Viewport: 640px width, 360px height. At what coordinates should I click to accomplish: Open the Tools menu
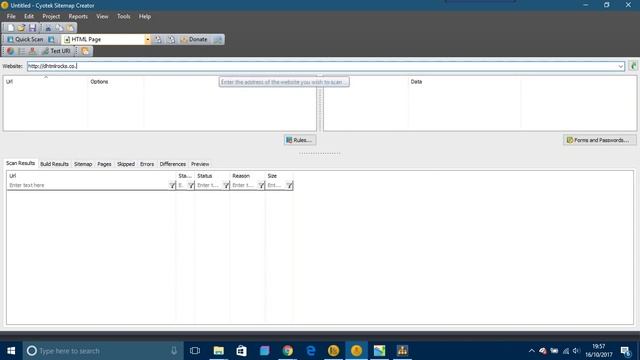pos(123,16)
